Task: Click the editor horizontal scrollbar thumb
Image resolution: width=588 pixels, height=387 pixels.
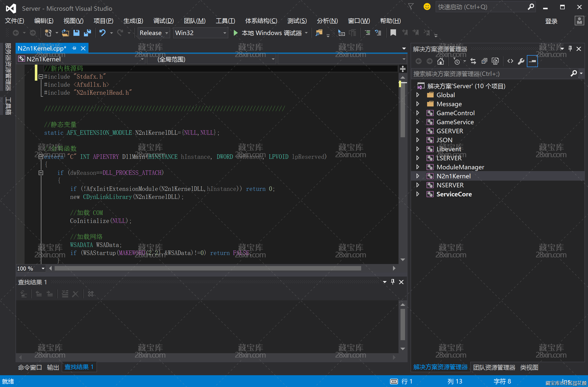Action: [208, 269]
